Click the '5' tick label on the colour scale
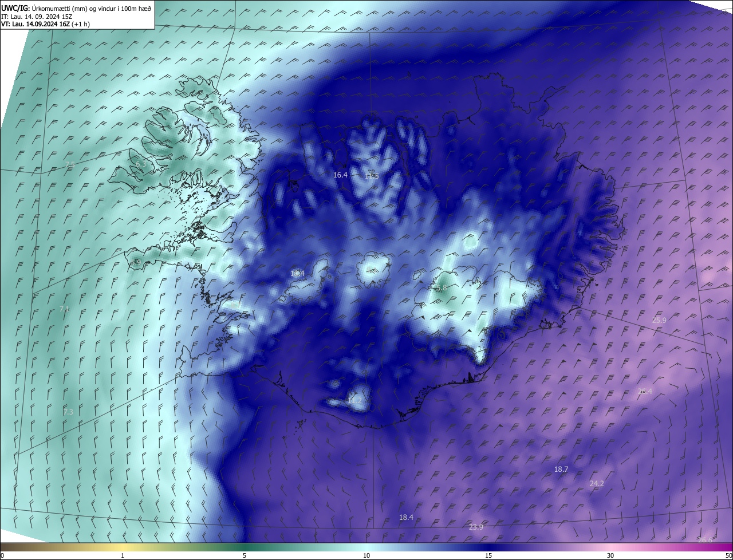 click(x=245, y=555)
